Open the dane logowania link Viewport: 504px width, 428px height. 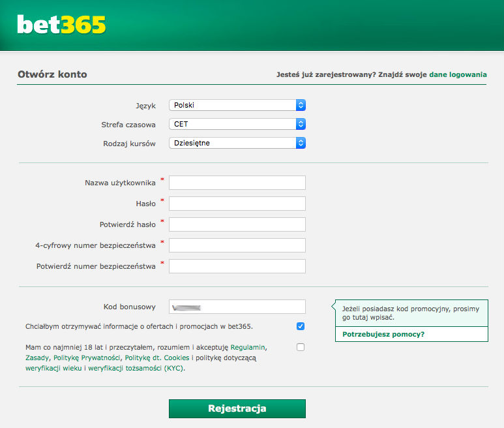point(458,74)
